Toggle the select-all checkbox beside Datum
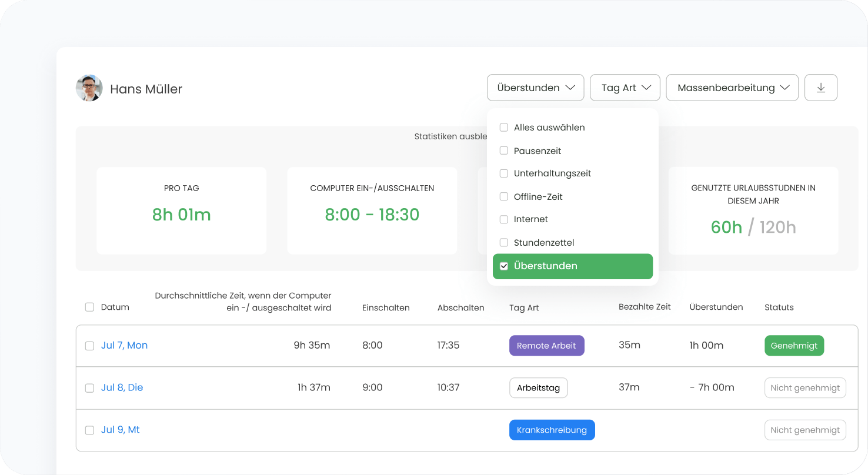868x475 pixels. (89, 307)
